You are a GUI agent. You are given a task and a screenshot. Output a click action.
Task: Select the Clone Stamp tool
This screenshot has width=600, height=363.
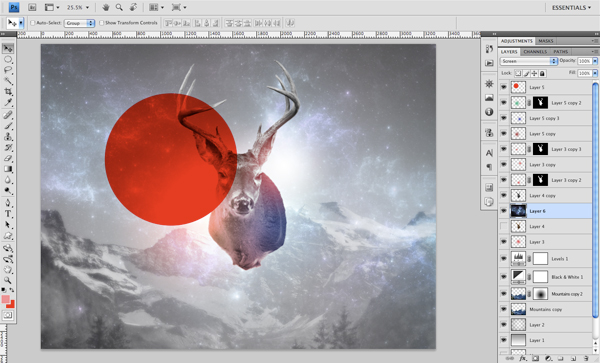pyautogui.click(x=8, y=137)
